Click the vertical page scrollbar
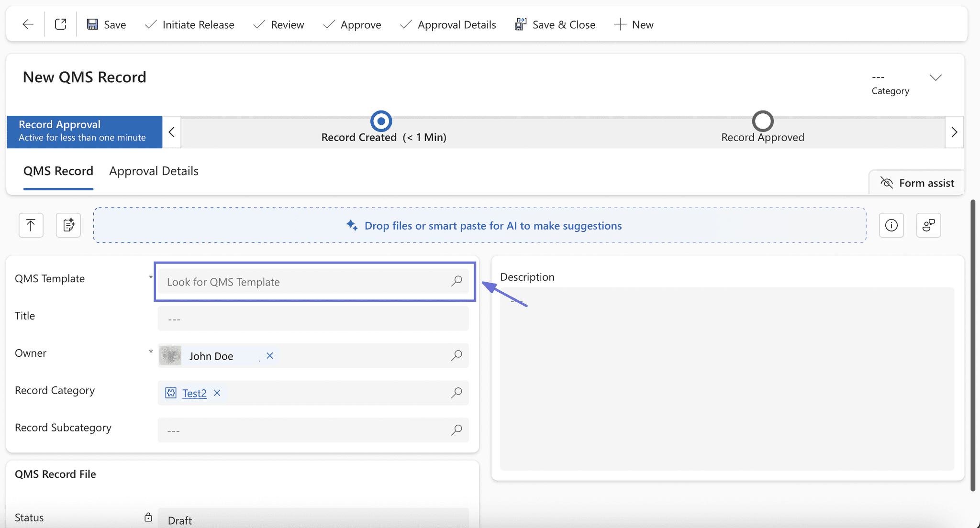Screen dimensions: 980x528 coord(973,345)
